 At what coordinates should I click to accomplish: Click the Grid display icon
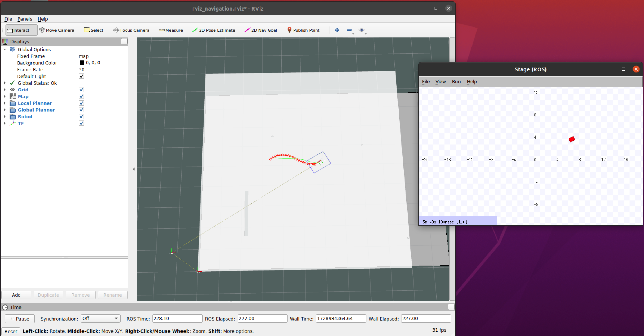tap(12, 90)
